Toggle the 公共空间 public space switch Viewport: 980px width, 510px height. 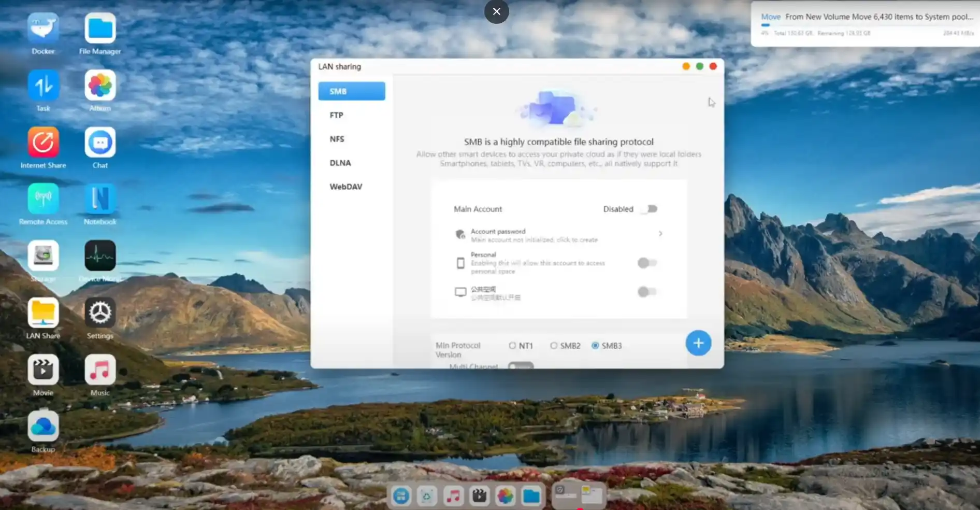pos(647,292)
